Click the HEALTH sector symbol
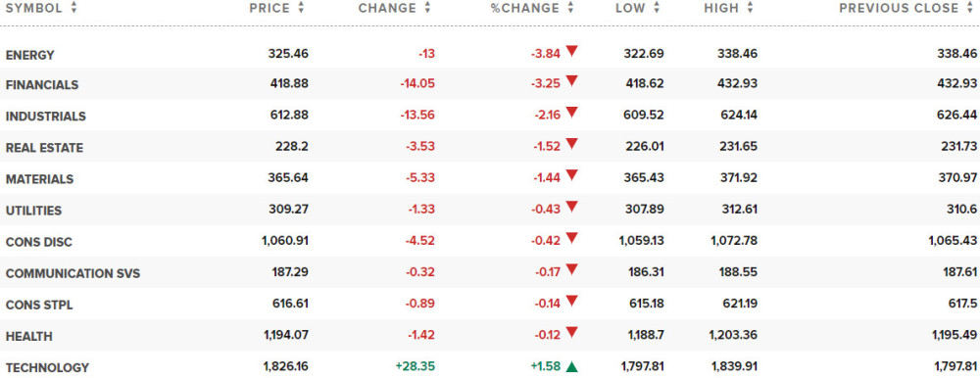980x378 pixels. pos(28,337)
